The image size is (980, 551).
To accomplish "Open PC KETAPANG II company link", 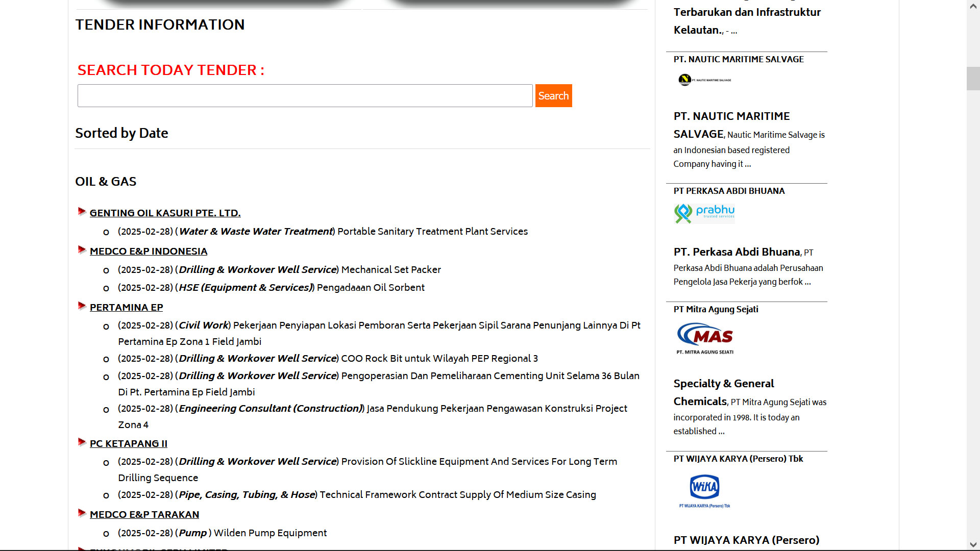I will pos(128,444).
